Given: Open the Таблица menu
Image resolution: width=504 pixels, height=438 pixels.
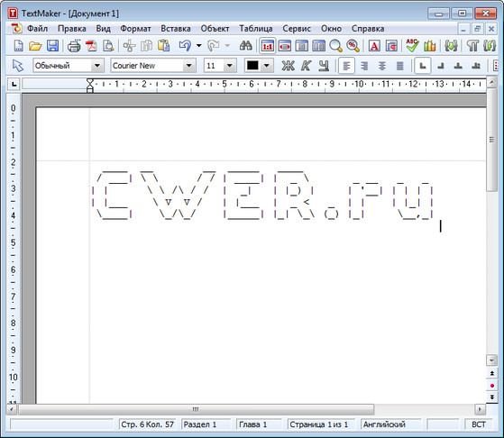Looking at the screenshot, I should [255, 29].
